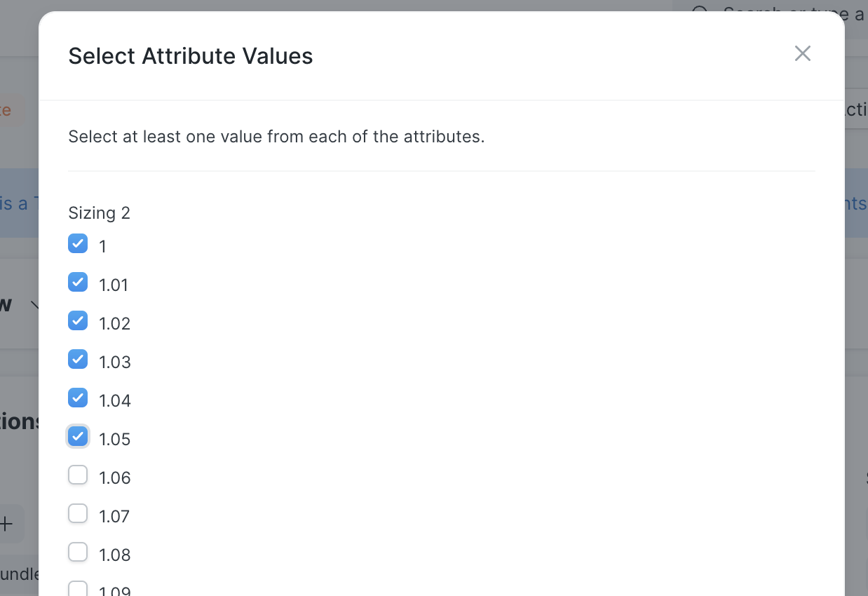Viewport: 868px width, 596px height.
Task: Uncheck the "1.04" checkbox
Action: (78, 398)
